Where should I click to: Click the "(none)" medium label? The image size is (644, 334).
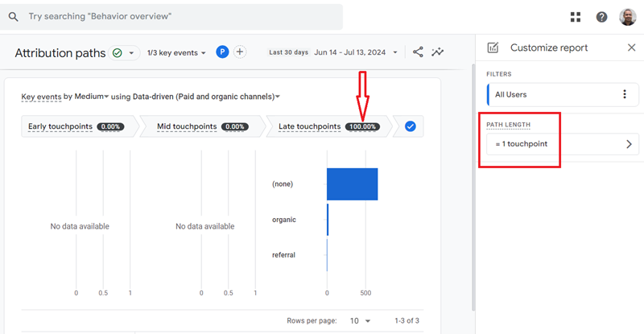click(283, 184)
